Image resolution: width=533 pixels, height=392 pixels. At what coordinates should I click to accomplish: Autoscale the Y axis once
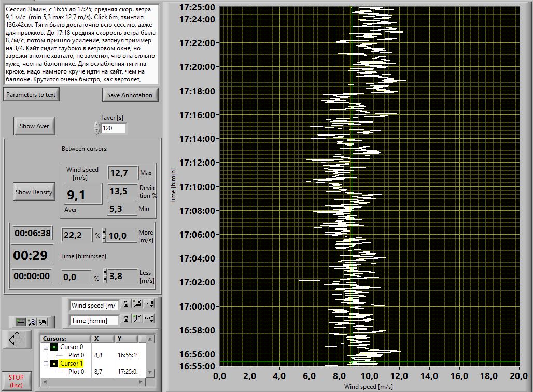pyautogui.click(x=137, y=318)
